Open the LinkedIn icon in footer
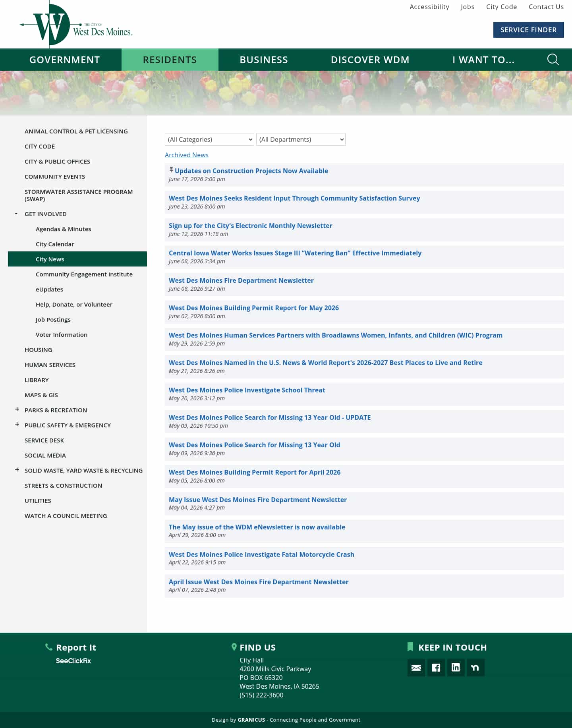572x728 pixels. [x=456, y=668]
